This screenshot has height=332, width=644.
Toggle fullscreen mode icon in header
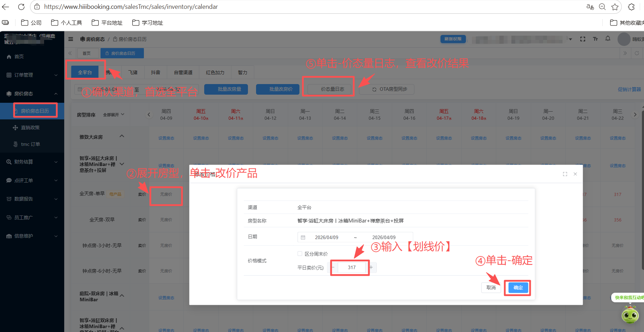(583, 39)
